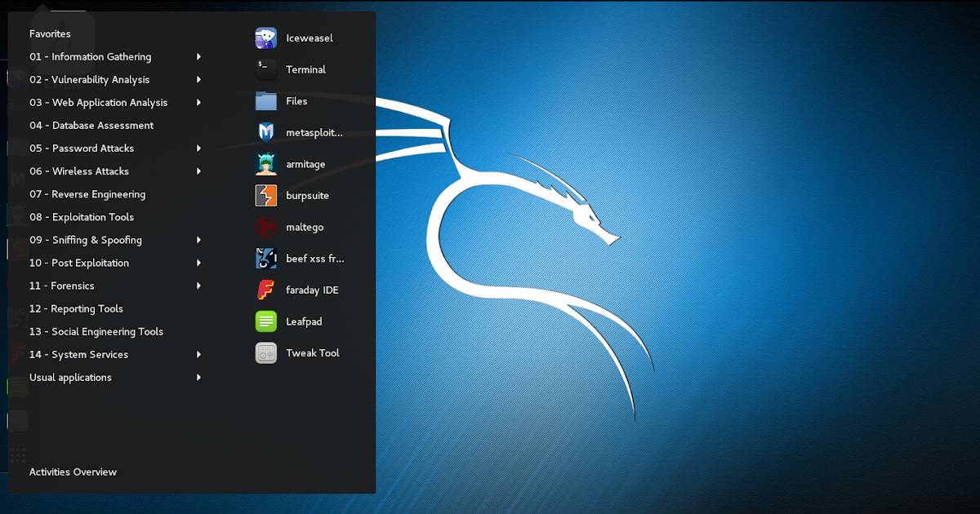Expand the Password Attacks category
Screen dimensions: 980x514
tap(82, 148)
